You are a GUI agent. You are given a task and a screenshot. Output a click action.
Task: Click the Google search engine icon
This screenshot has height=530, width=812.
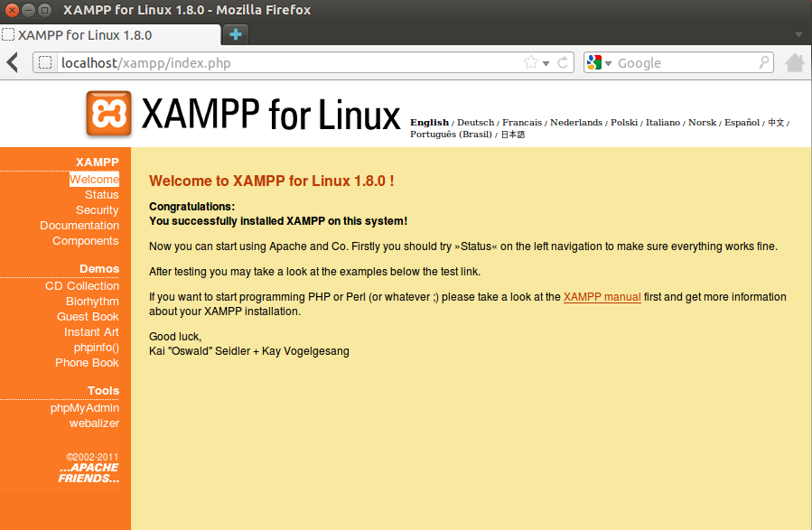tap(594, 62)
